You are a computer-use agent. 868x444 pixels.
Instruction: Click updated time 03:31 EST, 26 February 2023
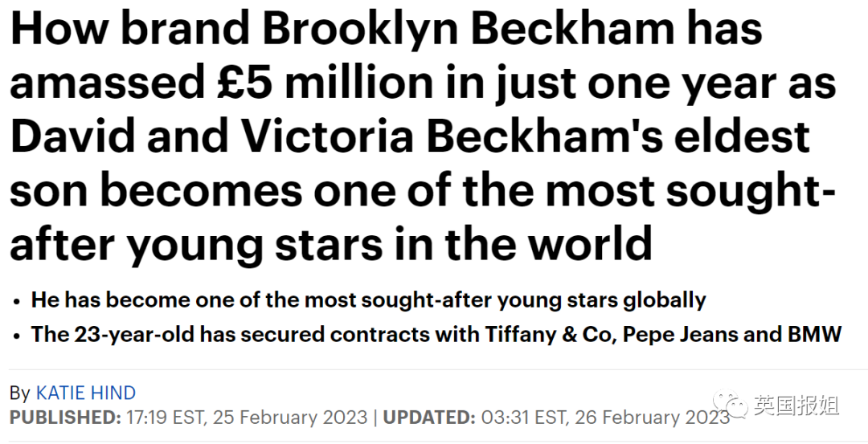tap(606, 417)
